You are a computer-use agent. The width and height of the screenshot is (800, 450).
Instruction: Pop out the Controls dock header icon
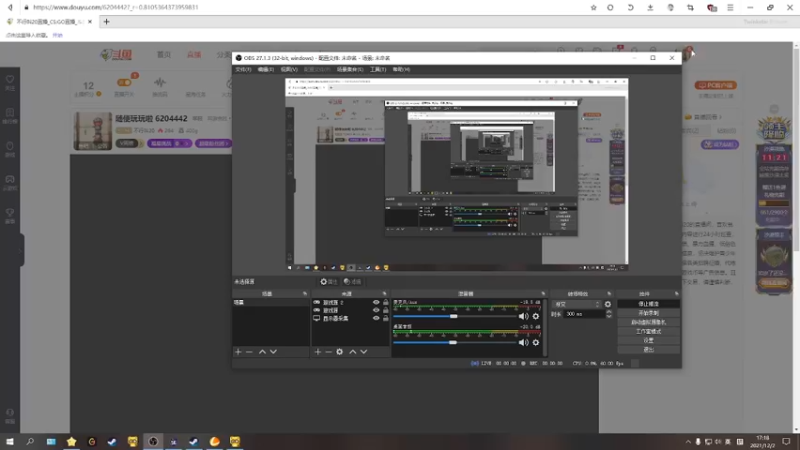click(677, 294)
